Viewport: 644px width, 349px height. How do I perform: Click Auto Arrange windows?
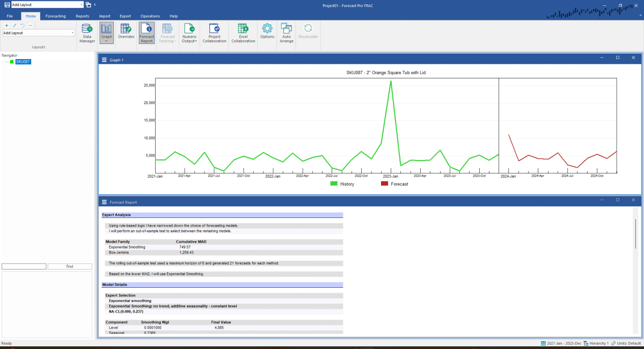pyautogui.click(x=286, y=33)
